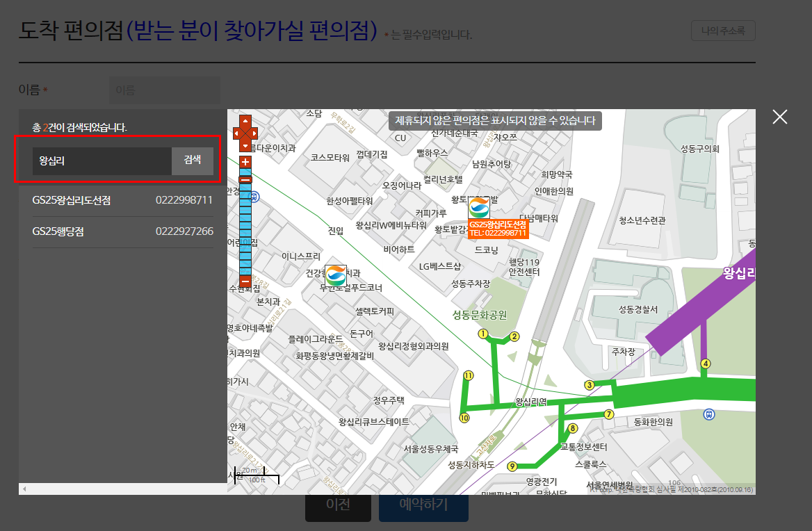Screen dimensions: 812x531
Task: Click the GS25 logo marker above the orange label
Action: coord(479,208)
